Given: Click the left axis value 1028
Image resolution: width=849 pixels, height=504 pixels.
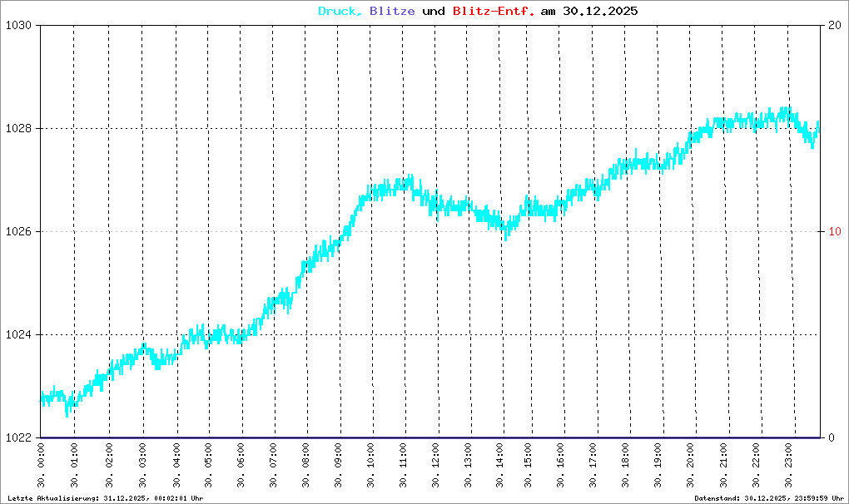Looking at the screenshot, I should coord(18,129).
